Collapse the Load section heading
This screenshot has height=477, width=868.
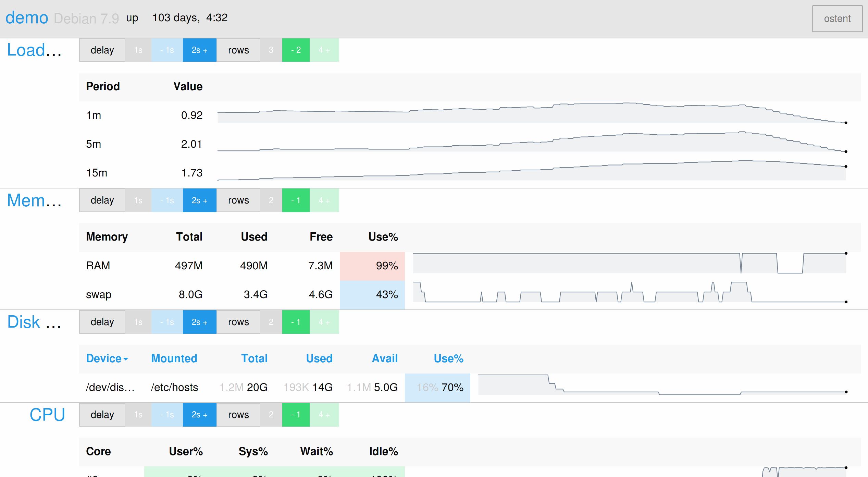(x=34, y=50)
